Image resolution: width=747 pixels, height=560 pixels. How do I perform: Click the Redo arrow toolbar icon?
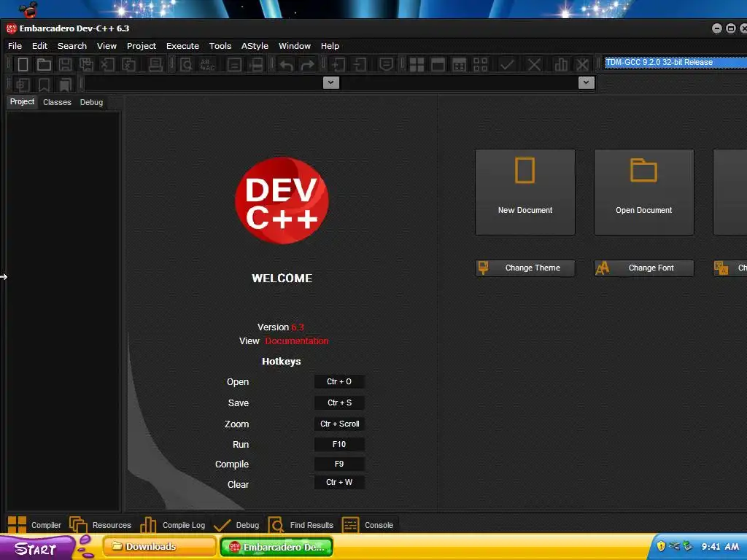click(x=307, y=64)
